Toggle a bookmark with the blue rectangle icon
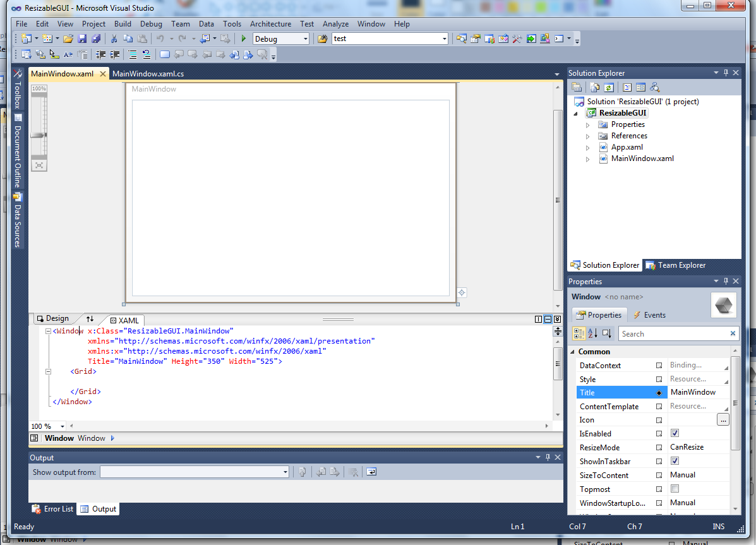This screenshot has width=756, height=545. coord(164,54)
